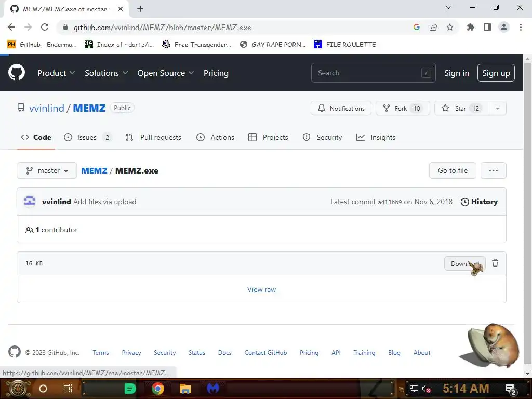The image size is (532, 399).
Task: Click the Sign up button
Action: pos(496,73)
